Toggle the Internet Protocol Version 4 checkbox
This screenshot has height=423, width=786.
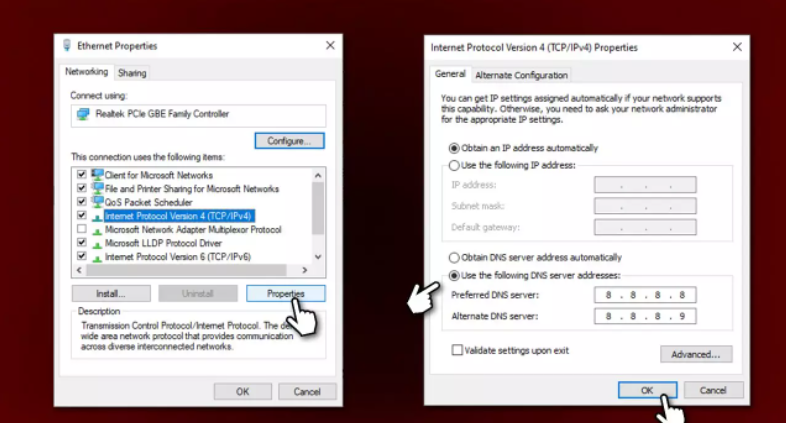82,215
